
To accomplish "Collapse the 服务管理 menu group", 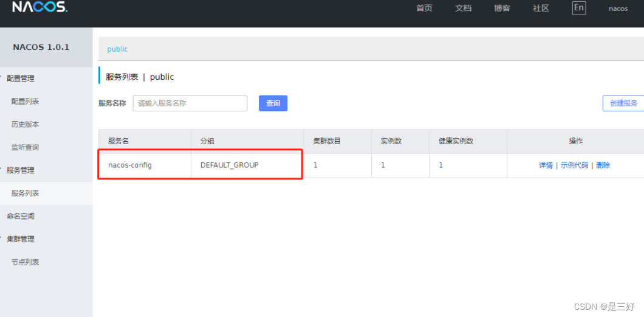I will point(21,170).
